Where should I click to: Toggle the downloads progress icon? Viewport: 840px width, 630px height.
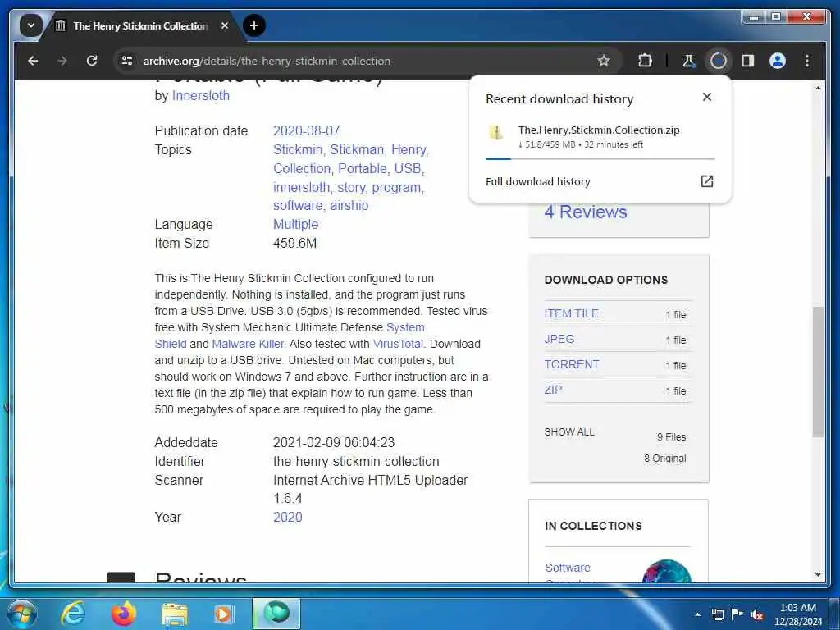(718, 61)
